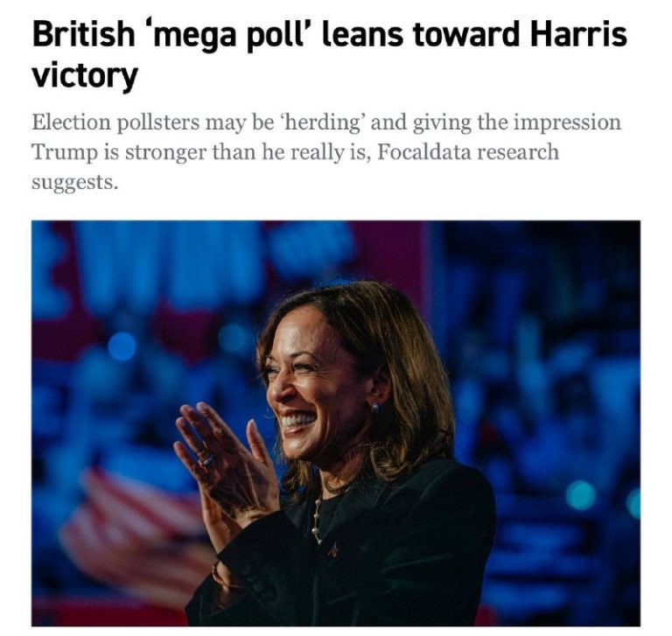The width and height of the screenshot is (672, 636).
Task: Click the word 'suggests.' ending the subheading
Action: pyautogui.click(x=73, y=182)
